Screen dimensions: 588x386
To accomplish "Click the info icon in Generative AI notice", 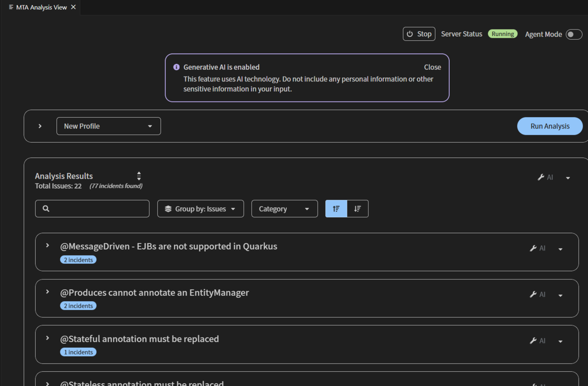I will 176,67.
